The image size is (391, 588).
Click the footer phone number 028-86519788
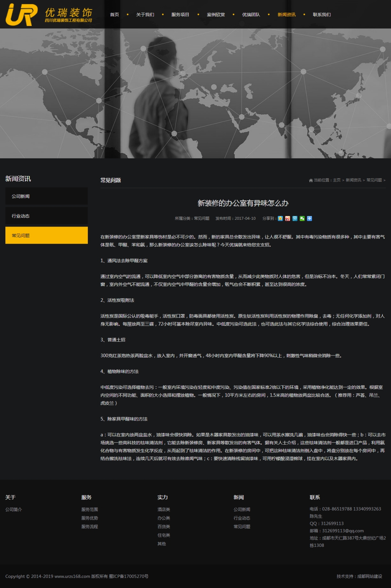click(x=337, y=509)
